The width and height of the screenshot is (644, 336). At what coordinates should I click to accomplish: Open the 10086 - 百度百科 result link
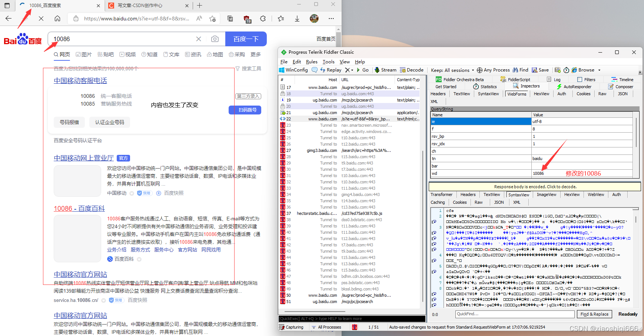click(79, 209)
